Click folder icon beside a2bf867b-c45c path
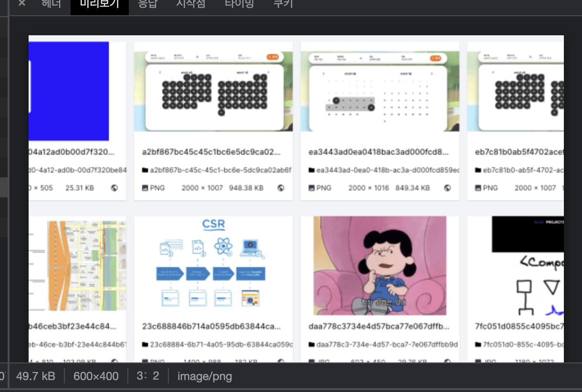The width and height of the screenshot is (582, 392). [145, 170]
